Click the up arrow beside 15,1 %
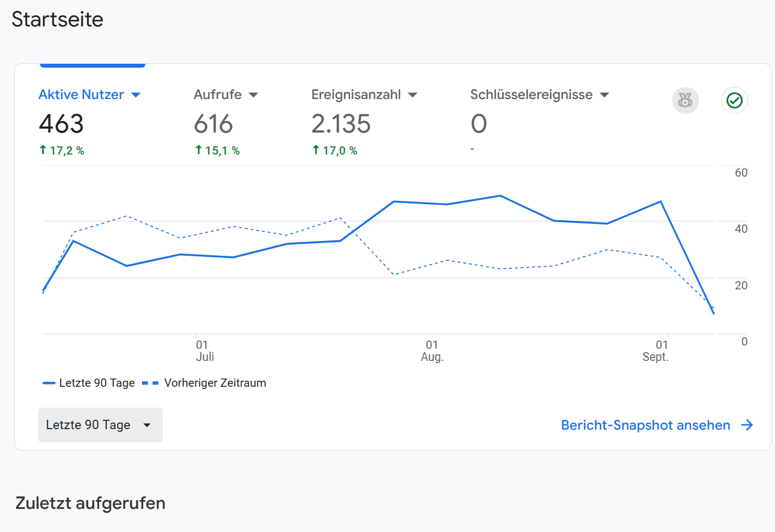775x532 pixels. [x=199, y=150]
